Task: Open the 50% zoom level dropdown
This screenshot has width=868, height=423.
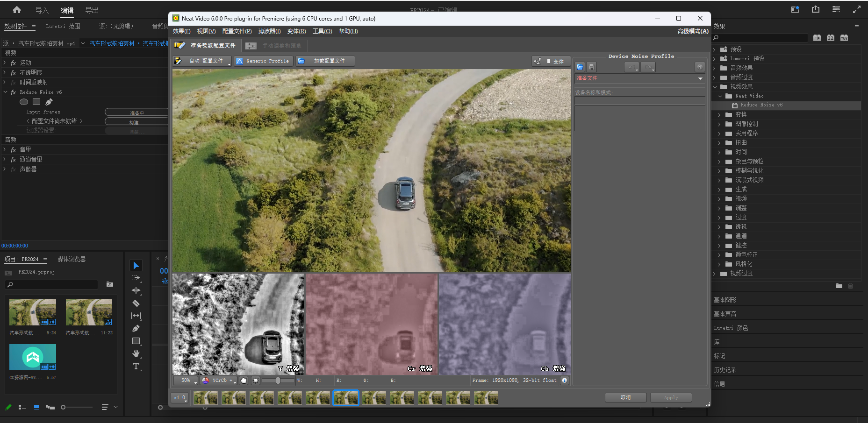Action: tap(186, 381)
